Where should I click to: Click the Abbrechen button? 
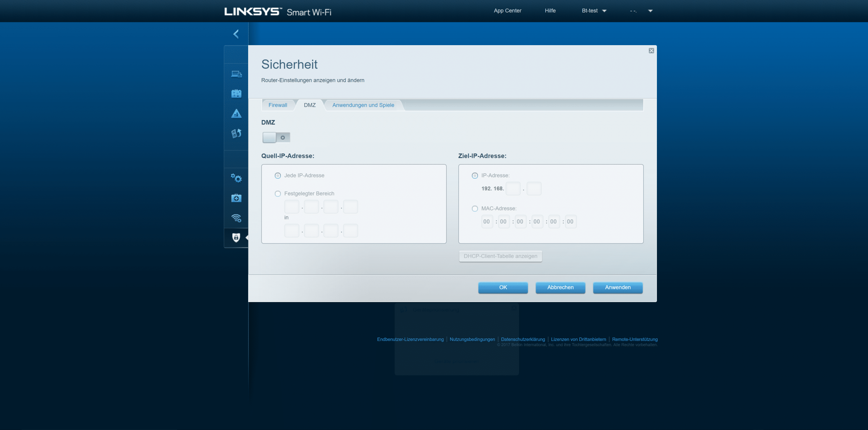coord(560,287)
